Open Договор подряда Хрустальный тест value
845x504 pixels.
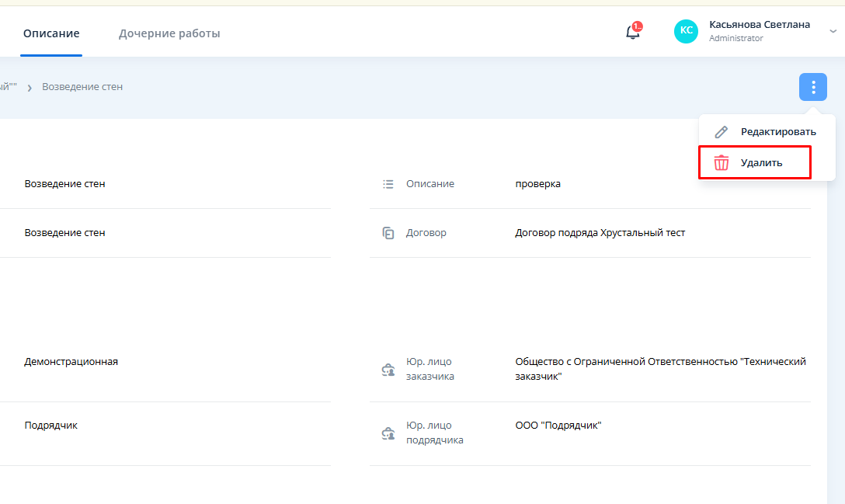pos(600,233)
